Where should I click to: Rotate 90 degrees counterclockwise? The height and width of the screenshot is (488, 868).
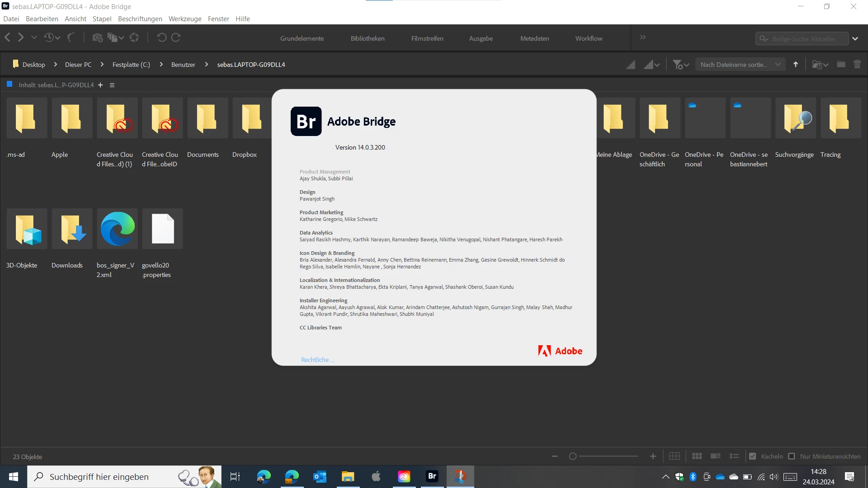tap(161, 38)
